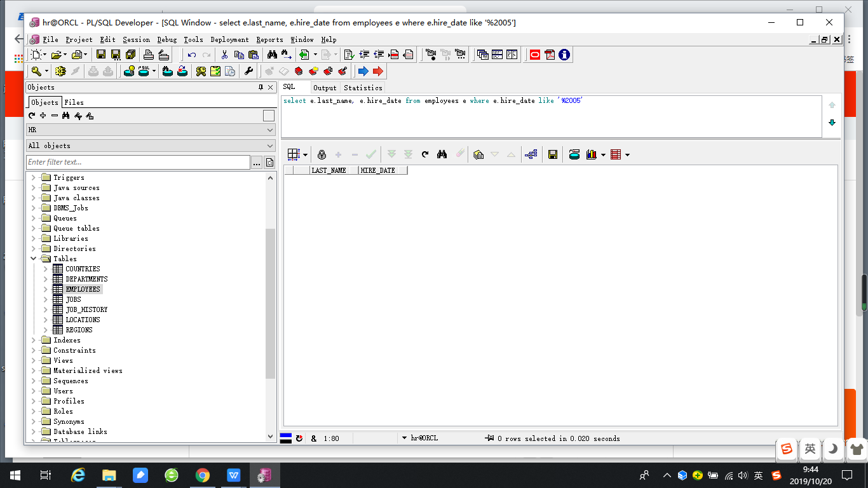Screen dimensions: 868x488
Task: Click the Preferences wrench icon
Action: pos(248,71)
